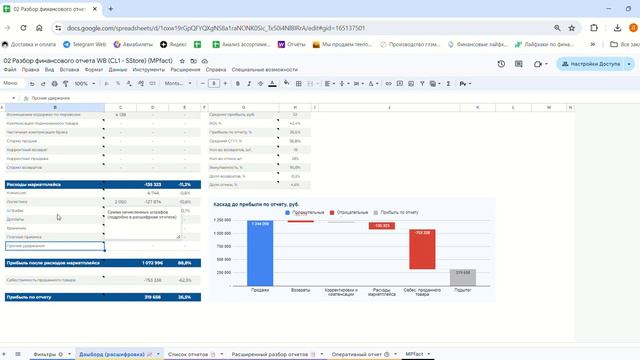Select the Прибыль по отчету header row
Image resolution: width=640 pixels, height=360 pixels.
[x=103, y=297]
